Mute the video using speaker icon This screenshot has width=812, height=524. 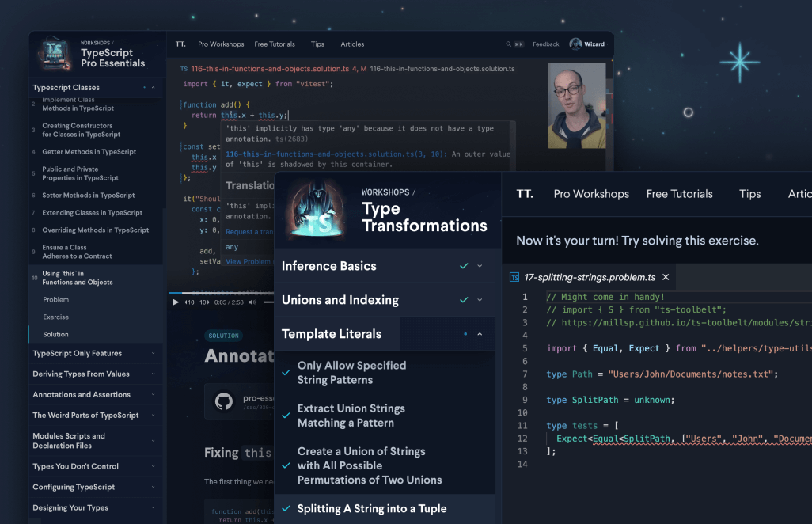(252, 302)
